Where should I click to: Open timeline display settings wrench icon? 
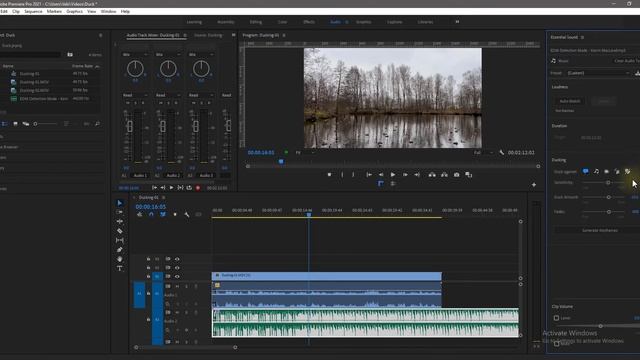pos(187,214)
